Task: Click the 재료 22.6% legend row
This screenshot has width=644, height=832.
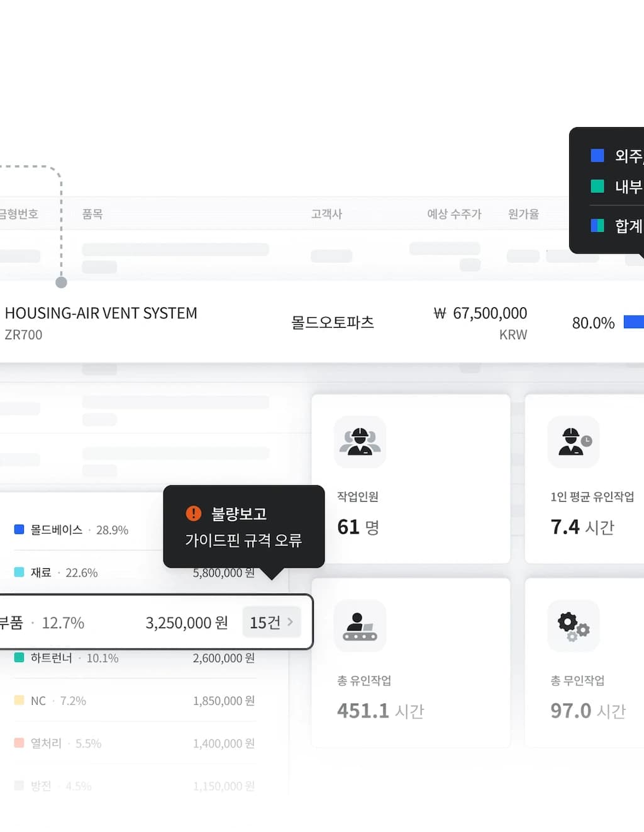Action: point(56,573)
